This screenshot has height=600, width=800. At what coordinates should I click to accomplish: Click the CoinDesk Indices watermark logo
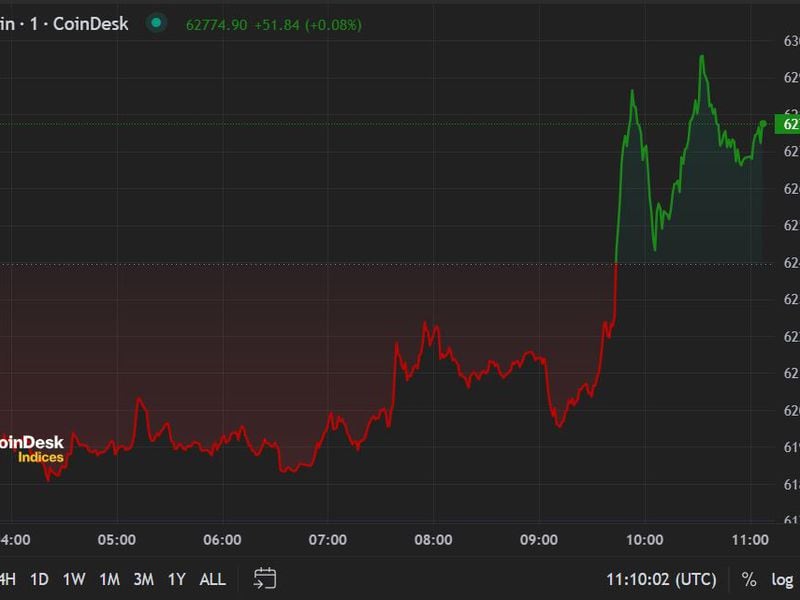[32, 449]
